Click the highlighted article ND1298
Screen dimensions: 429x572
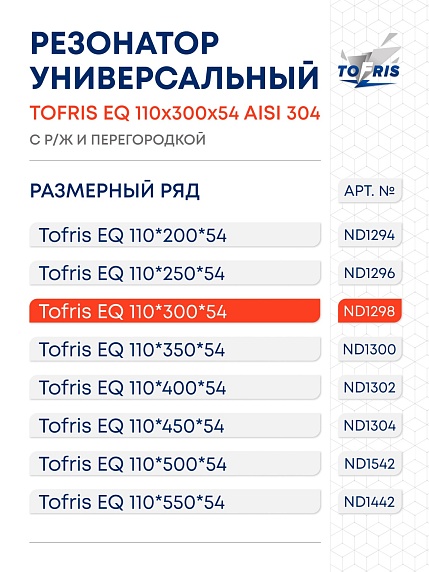point(370,311)
